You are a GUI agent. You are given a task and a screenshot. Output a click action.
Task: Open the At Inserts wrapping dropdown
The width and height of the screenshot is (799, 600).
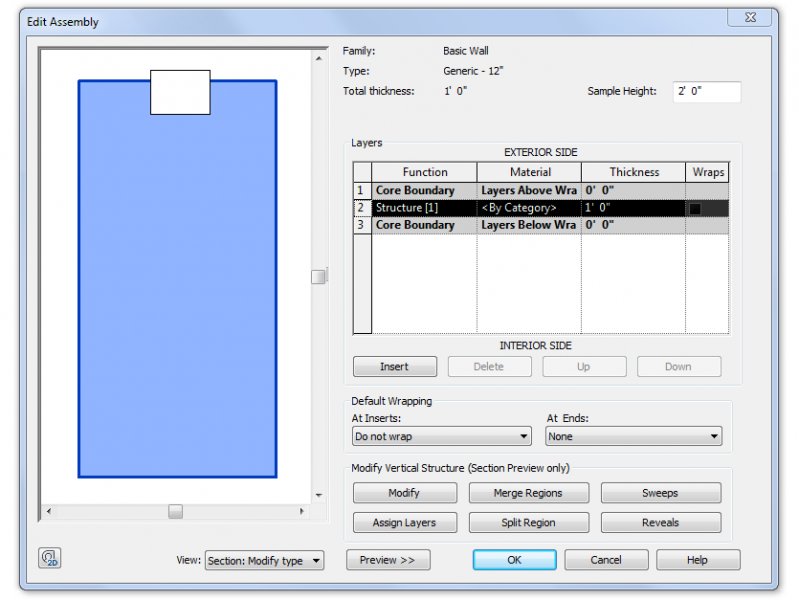(442, 436)
